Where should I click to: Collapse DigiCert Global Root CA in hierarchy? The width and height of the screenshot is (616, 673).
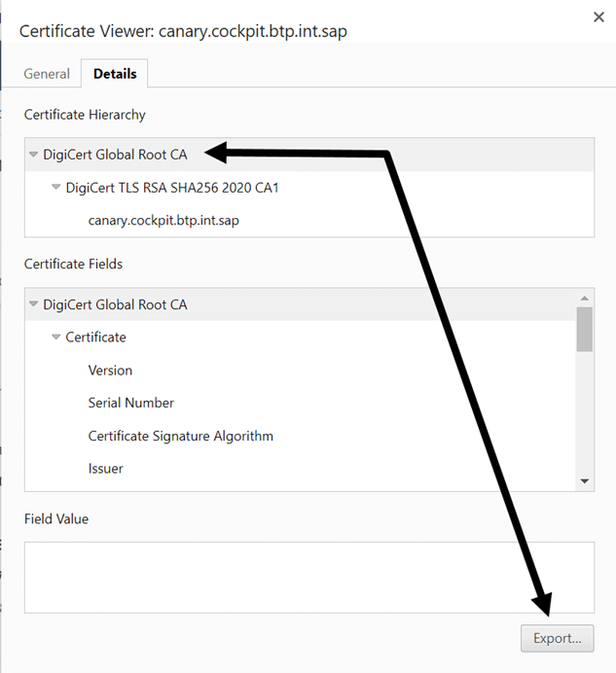pos(33,154)
